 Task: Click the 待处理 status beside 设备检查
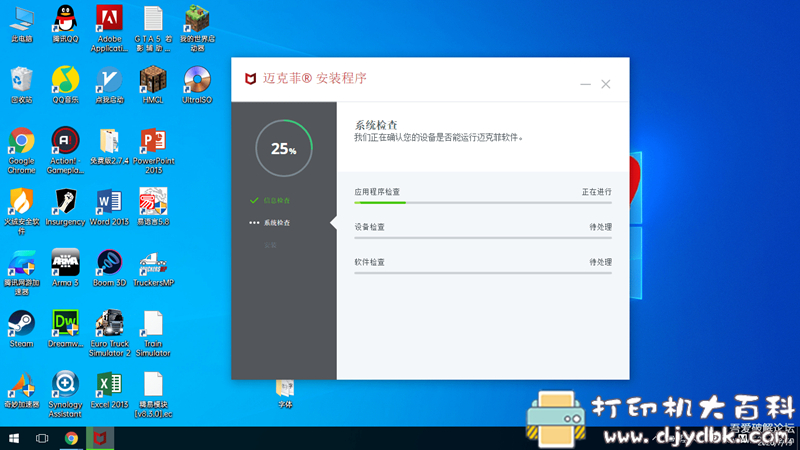point(601,227)
